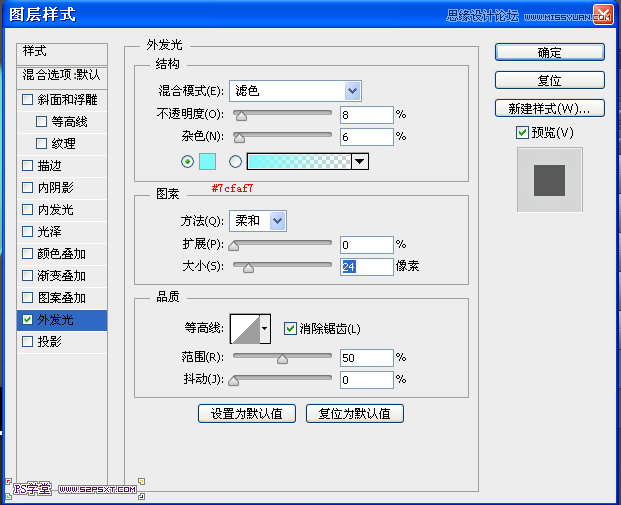
Task: Click the 新建样式(W)... button
Action: coord(550,108)
